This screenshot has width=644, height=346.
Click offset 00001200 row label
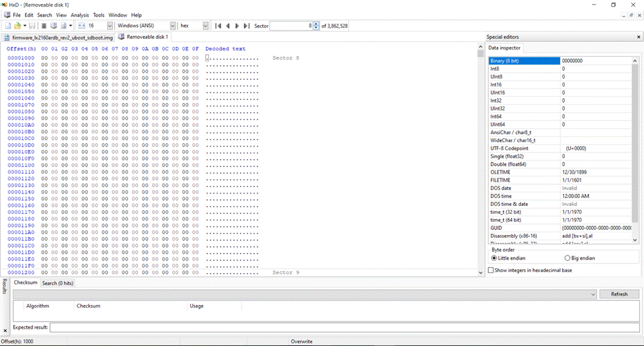[21, 273]
